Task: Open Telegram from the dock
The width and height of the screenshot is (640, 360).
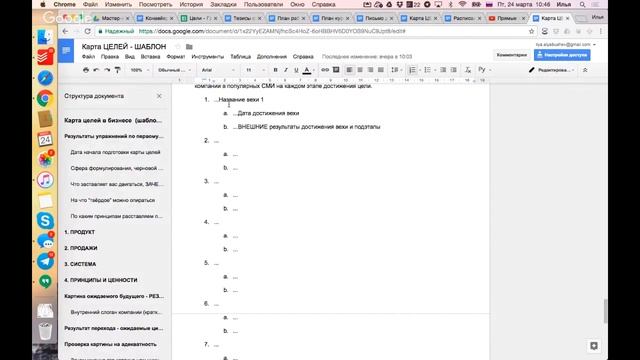Action: (45, 261)
